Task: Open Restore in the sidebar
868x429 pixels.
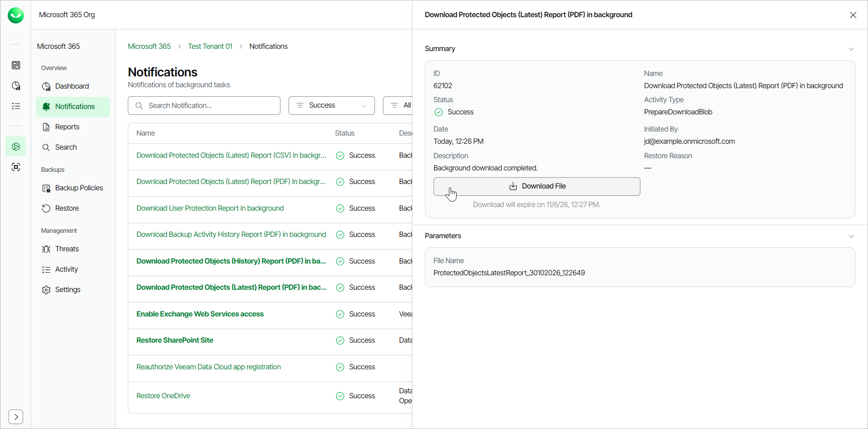Action: pos(73,208)
